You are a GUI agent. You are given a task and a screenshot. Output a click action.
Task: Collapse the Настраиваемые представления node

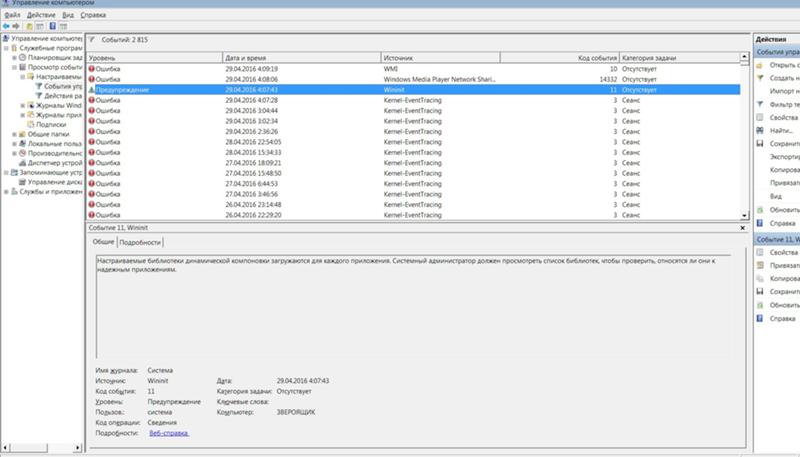tap(23, 77)
